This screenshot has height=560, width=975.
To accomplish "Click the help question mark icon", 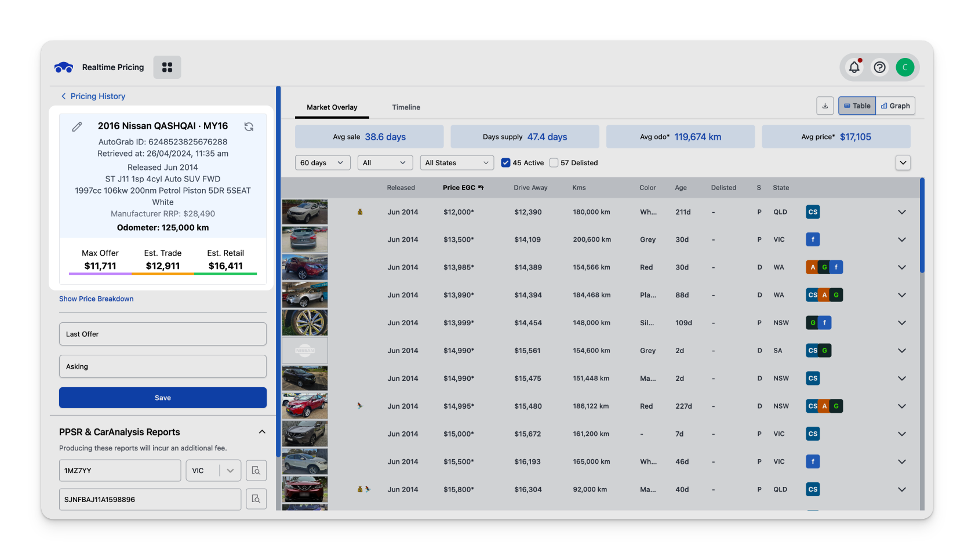I will pyautogui.click(x=879, y=67).
